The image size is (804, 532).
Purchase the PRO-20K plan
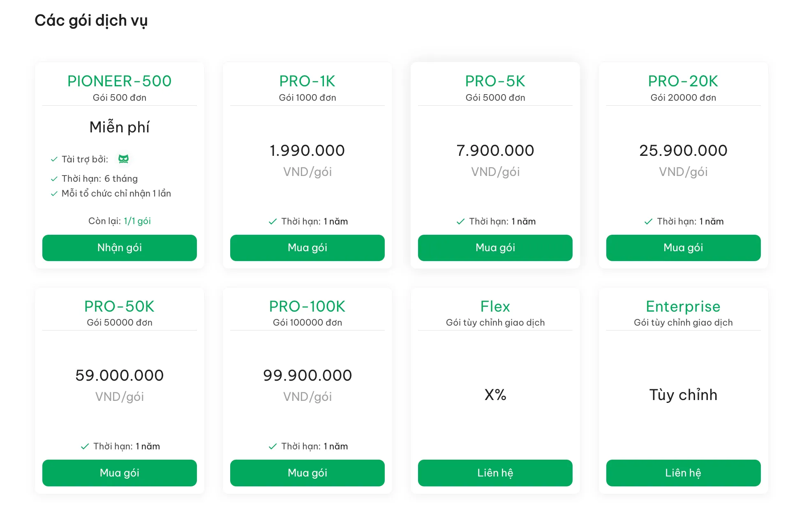[683, 248]
